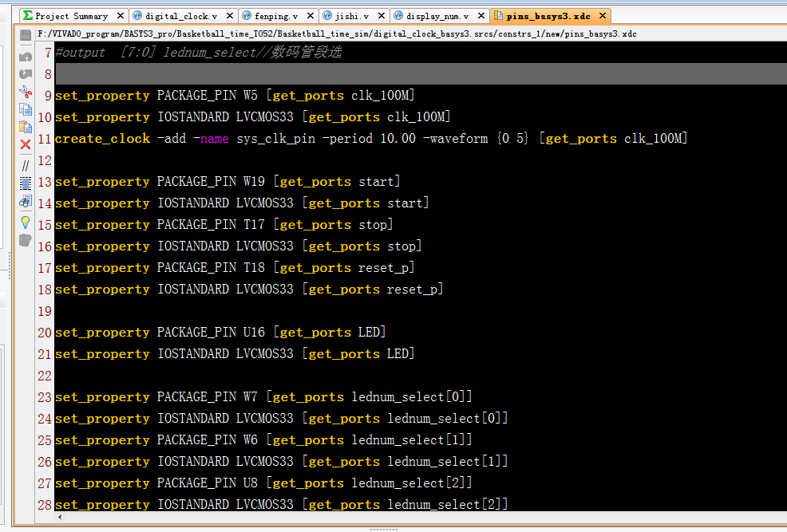787x532 pixels.
Task: Click line 17 'PACKAGE_PIN T18' reset_p
Action: [235, 268]
